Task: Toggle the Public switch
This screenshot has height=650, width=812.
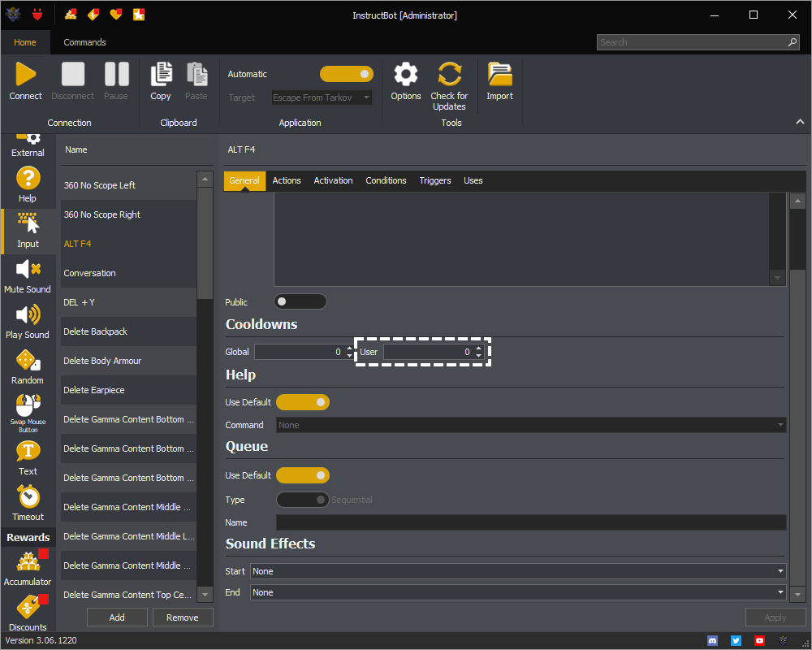Action: (x=300, y=301)
